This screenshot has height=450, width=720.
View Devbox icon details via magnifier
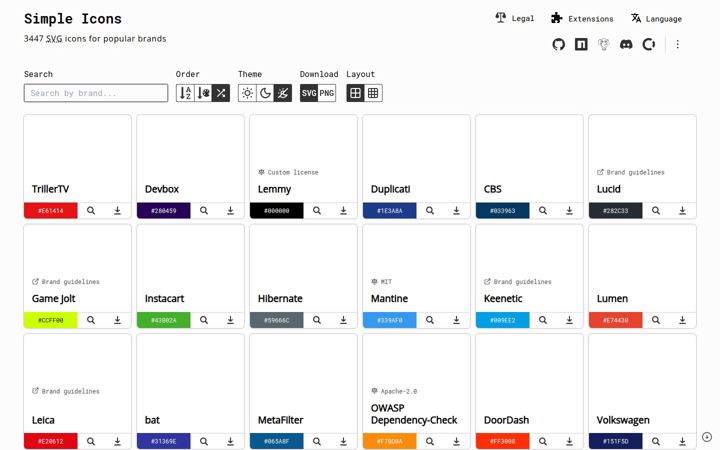[x=204, y=211]
